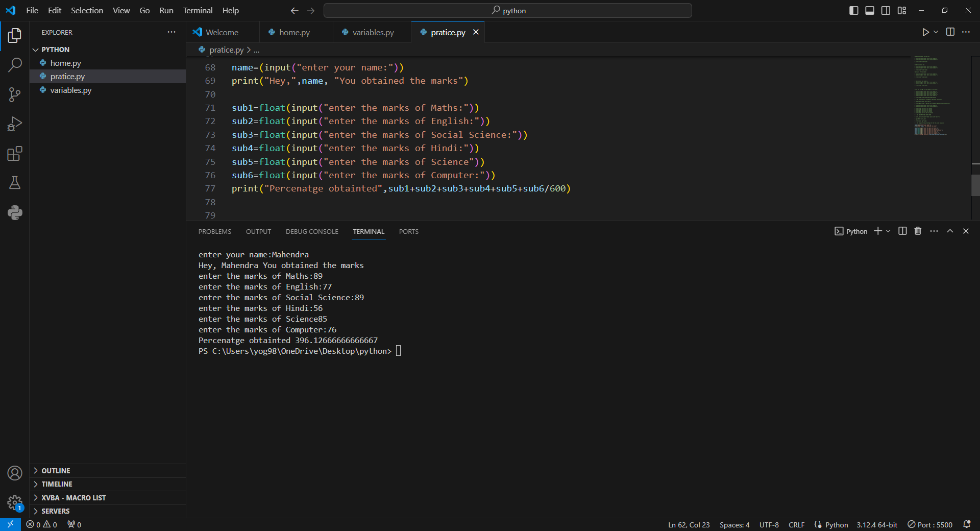Maximize the terminal panel size

click(x=950, y=231)
